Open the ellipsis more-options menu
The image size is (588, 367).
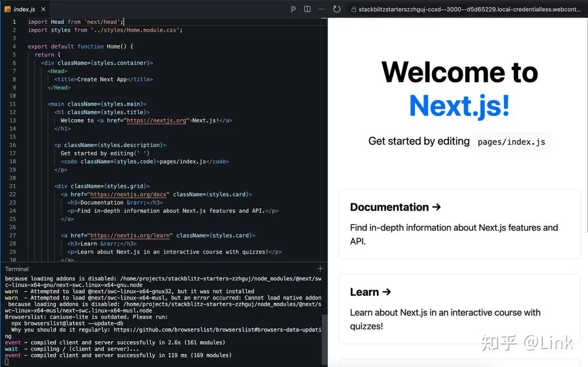pyautogui.click(x=321, y=9)
